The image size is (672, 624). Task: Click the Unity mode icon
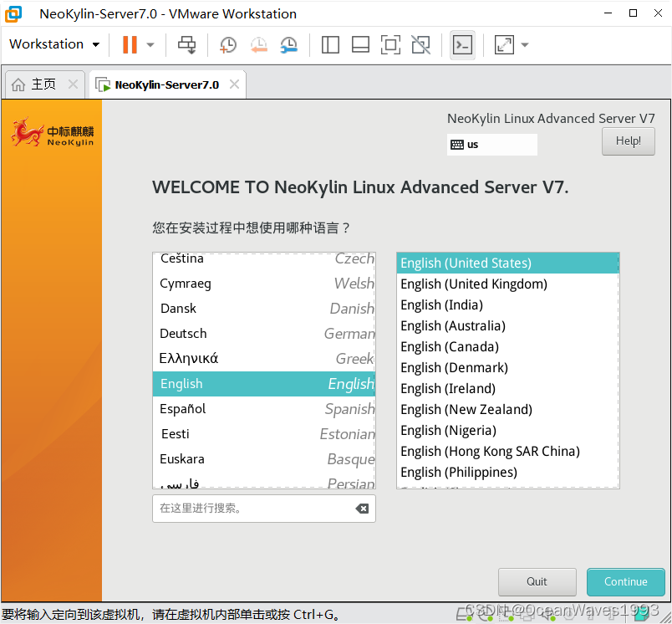click(421, 44)
